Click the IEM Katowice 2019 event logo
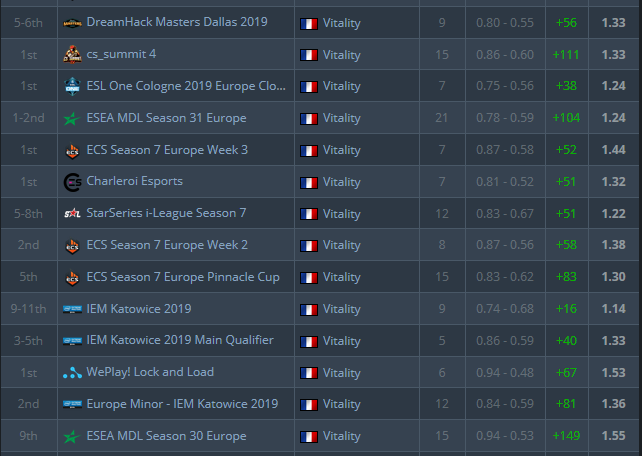 (x=72, y=309)
